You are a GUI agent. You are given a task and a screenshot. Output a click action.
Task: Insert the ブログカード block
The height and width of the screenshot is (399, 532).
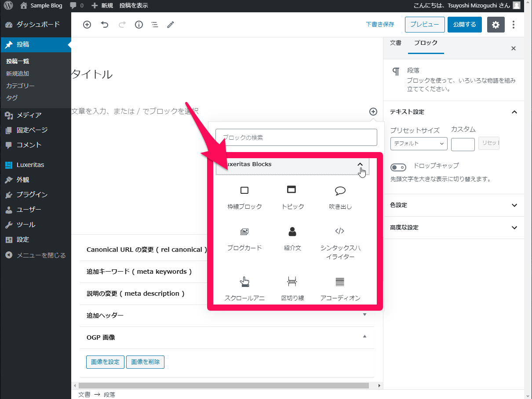tap(244, 239)
